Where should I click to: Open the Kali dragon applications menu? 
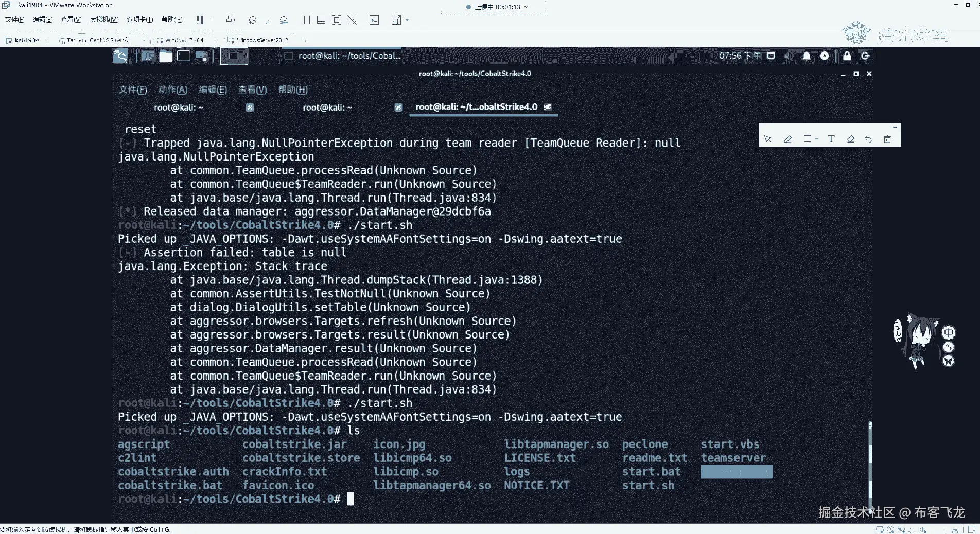click(120, 56)
